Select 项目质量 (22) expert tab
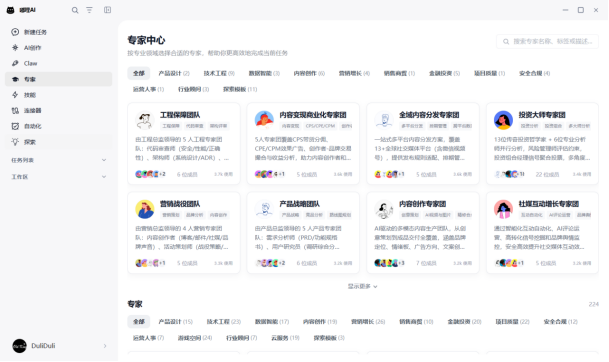Image resolution: width=609 pixels, height=362 pixels. click(x=512, y=322)
